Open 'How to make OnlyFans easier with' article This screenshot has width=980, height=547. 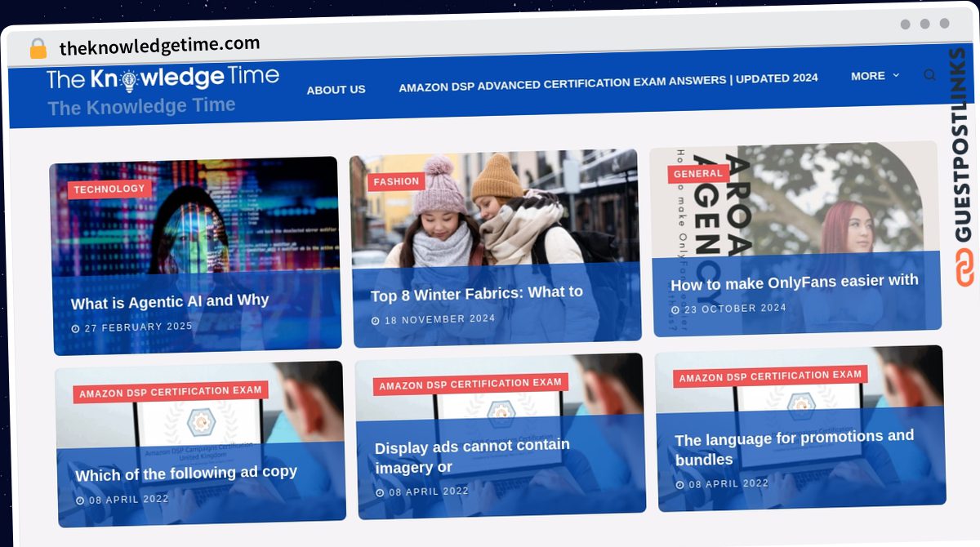tap(795, 282)
